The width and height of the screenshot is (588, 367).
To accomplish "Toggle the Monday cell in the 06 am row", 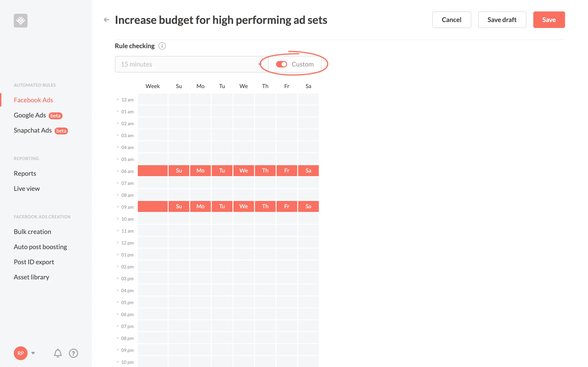I will point(200,170).
